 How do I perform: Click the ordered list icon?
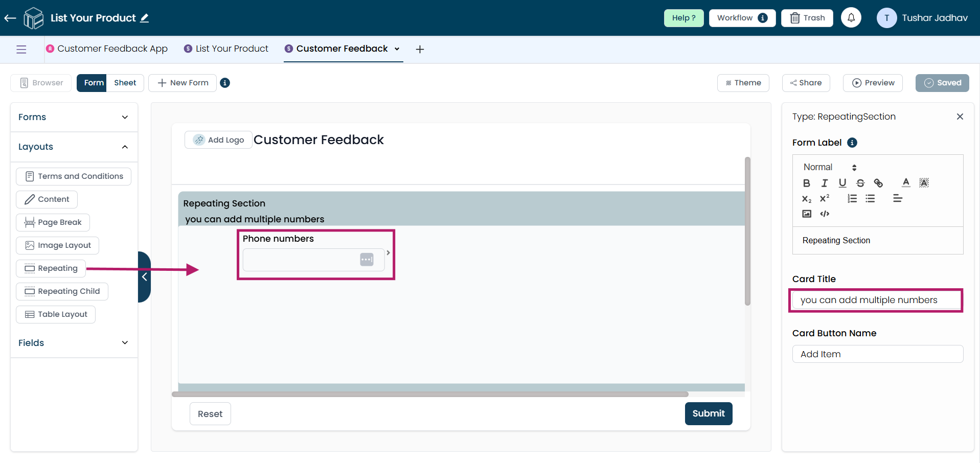852,198
